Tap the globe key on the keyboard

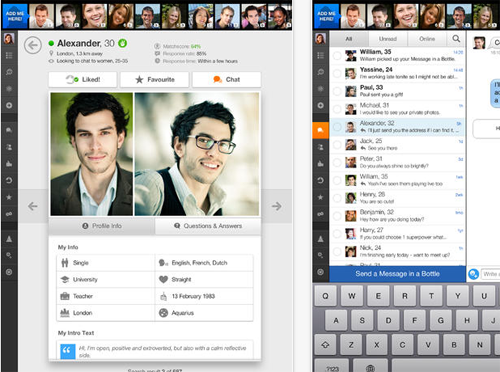(x=370, y=367)
